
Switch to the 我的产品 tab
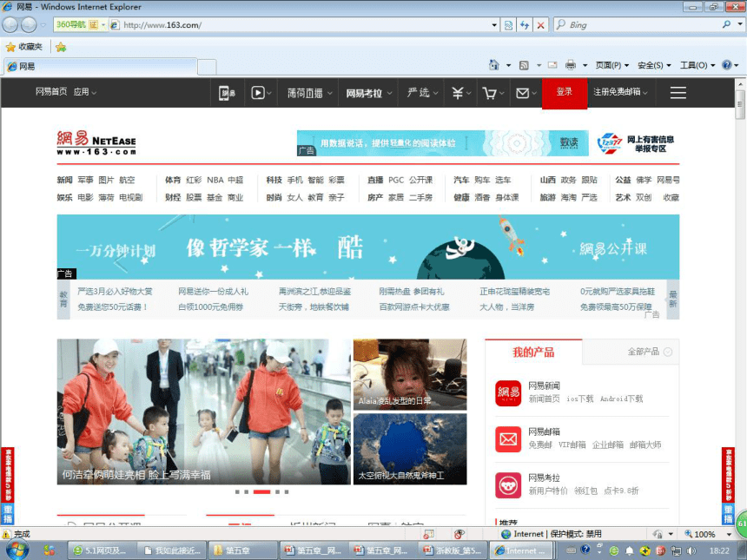[533, 352]
